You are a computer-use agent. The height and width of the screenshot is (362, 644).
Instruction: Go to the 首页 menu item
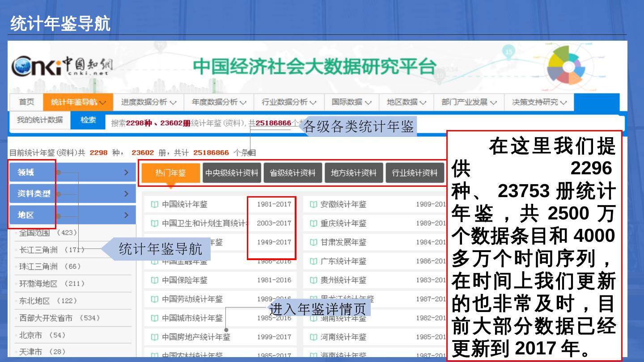pos(26,102)
